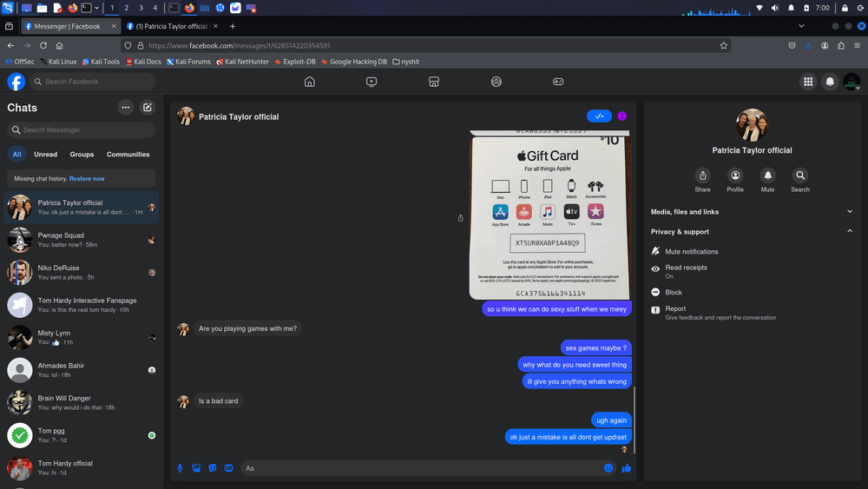Viewport: 868px width, 489px height.
Task: Choose a GIF icon
Action: [x=228, y=468]
